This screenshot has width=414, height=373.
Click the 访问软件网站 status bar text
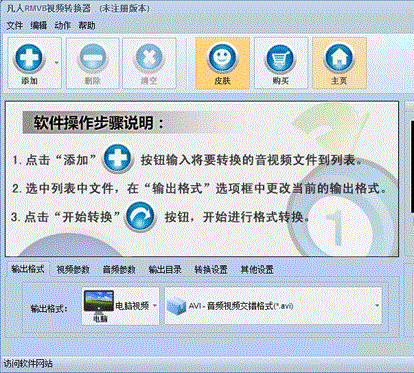[28, 364]
